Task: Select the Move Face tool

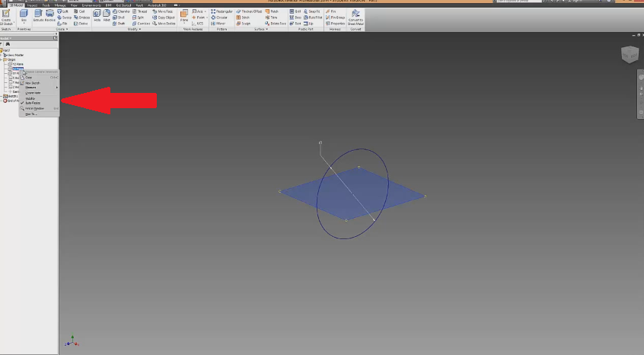Action: [x=163, y=11]
